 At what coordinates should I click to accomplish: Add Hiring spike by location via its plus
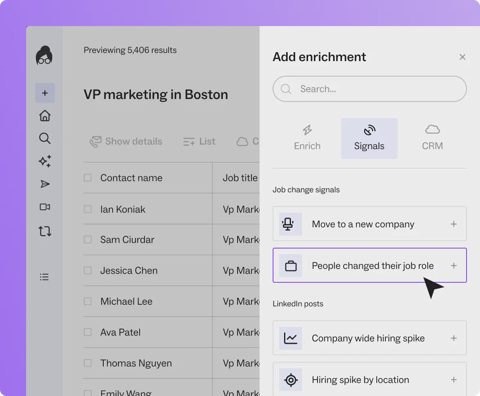click(453, 380)
